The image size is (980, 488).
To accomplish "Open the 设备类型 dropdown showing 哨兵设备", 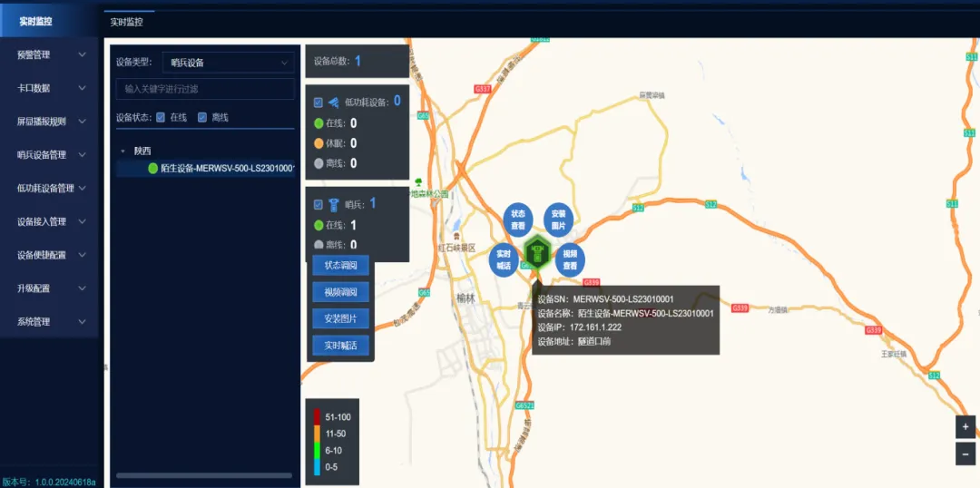I will (228, 63).
